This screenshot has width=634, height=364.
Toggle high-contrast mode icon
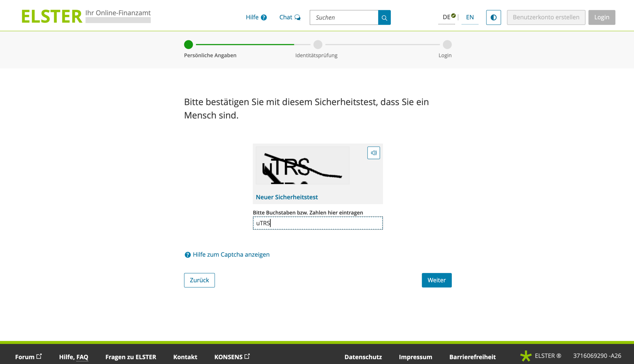(493, 18)
